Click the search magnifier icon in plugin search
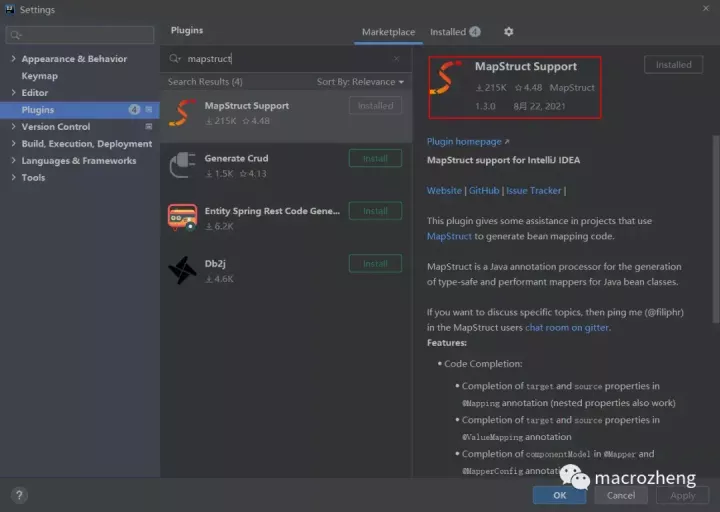This screenshot has width=720, height=512. [x=175, y=59]
